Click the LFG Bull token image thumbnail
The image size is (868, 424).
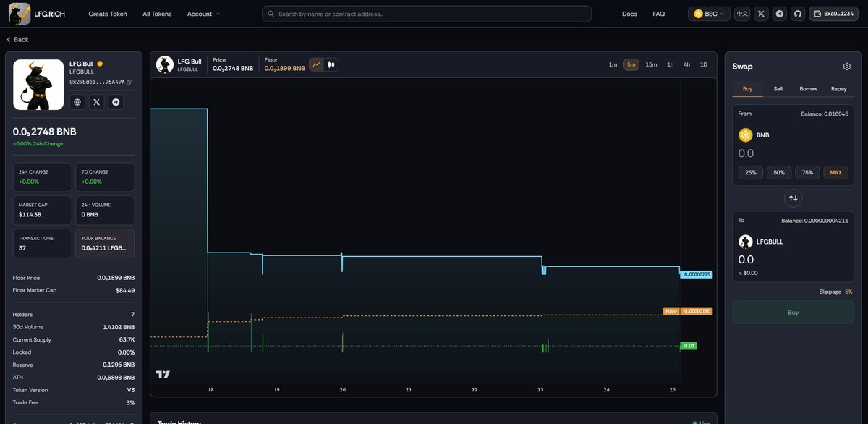[38, 85]
